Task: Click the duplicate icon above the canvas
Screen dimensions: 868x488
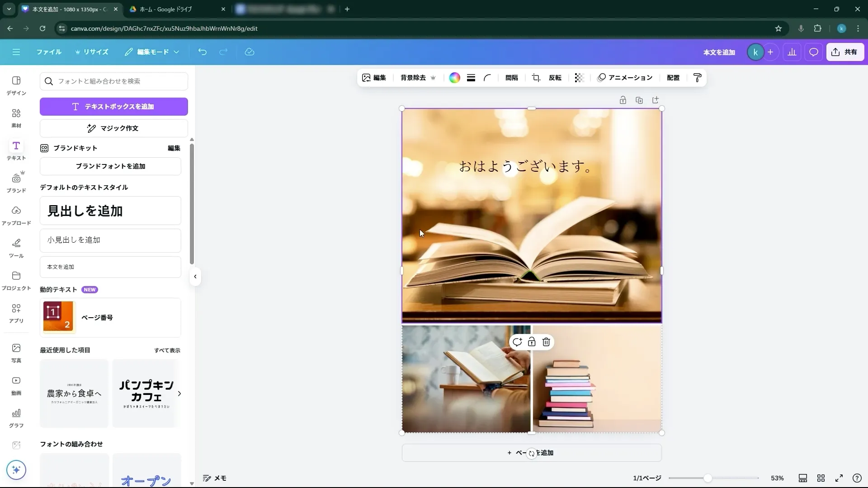Action: pyautogui.click(x=639, y=100)
